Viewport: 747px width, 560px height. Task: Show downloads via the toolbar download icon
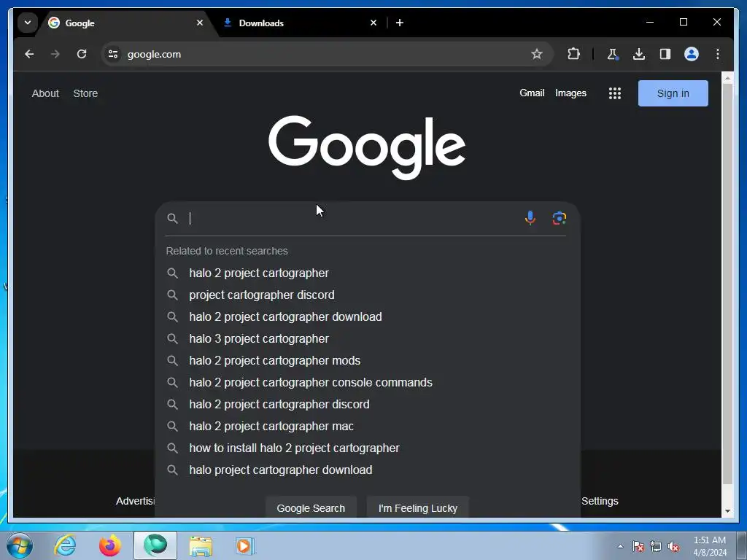(639, 54)
